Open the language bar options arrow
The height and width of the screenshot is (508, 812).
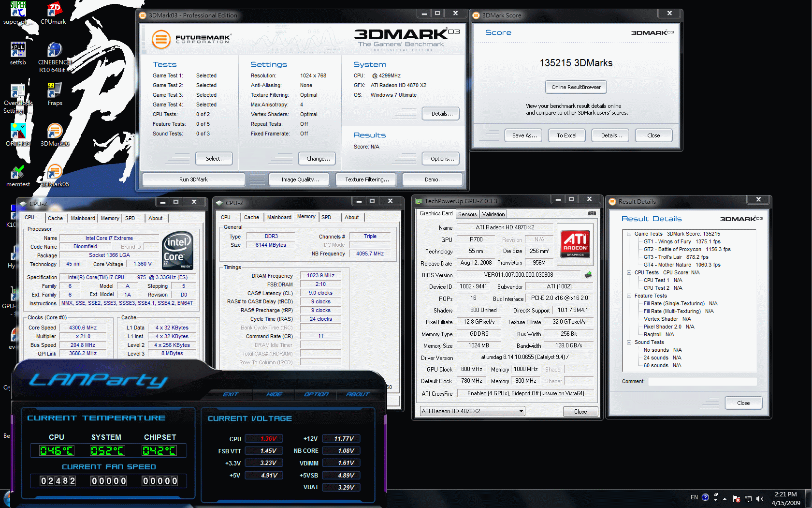click(x=715, y=499)
